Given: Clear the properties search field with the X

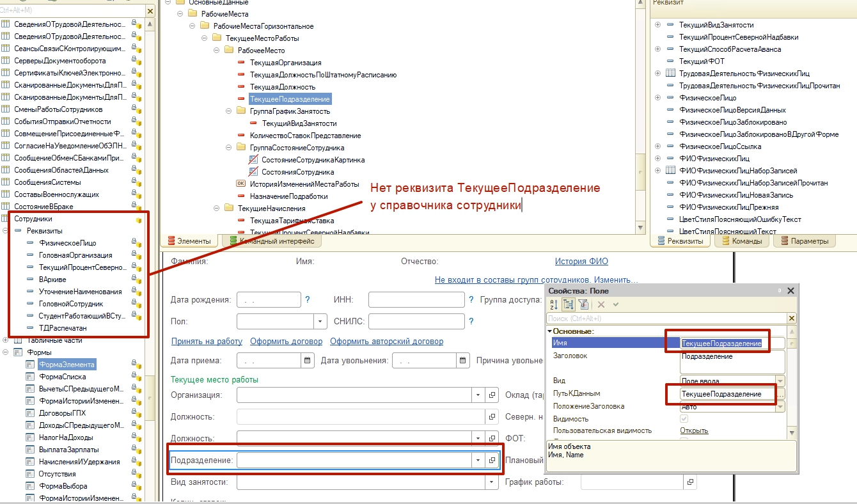Looking at the screenshot, I should [x=791, y=318].
